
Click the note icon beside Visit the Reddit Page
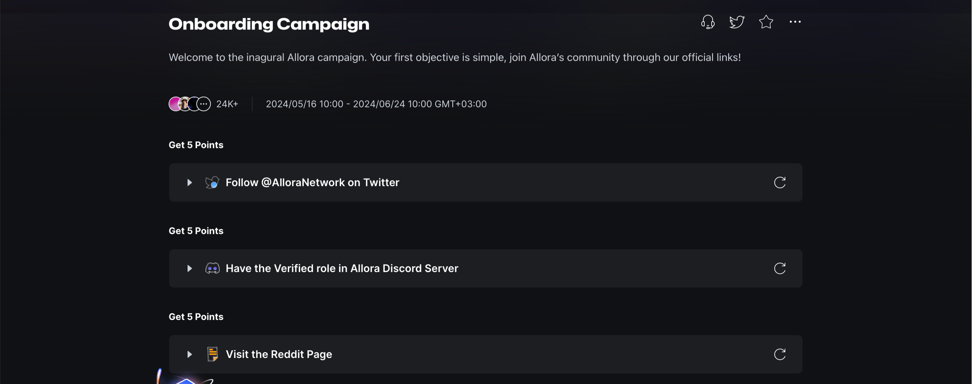(x=212, y=354)
